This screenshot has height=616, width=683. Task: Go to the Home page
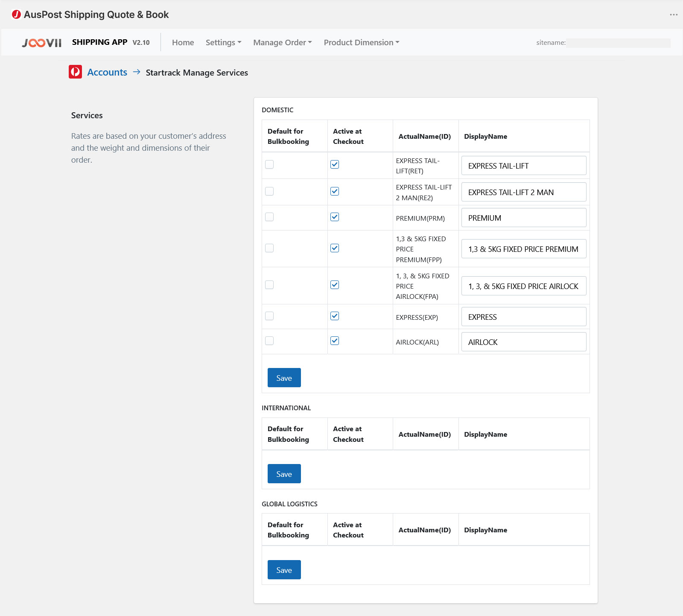click(x=183, y=42)
